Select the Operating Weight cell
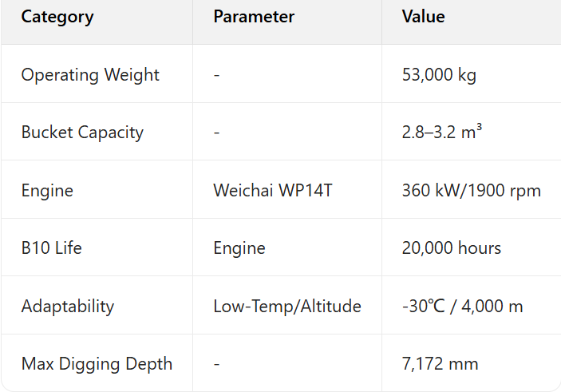Image resolution: width=561 pixels, height=392 pixels. (x=90, y=75)
